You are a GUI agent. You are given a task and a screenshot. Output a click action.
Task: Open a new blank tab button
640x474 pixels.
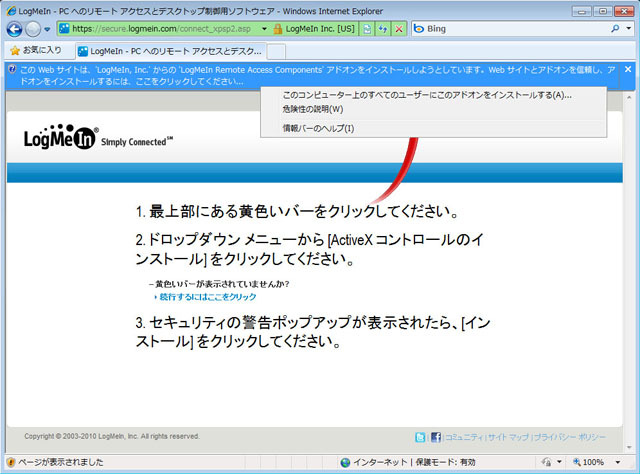[276, 52]
